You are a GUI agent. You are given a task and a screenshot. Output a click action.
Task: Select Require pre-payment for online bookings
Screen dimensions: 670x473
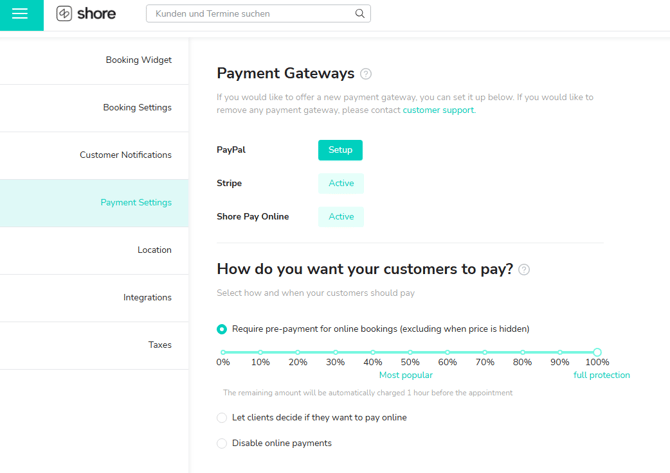coord(222,329)
